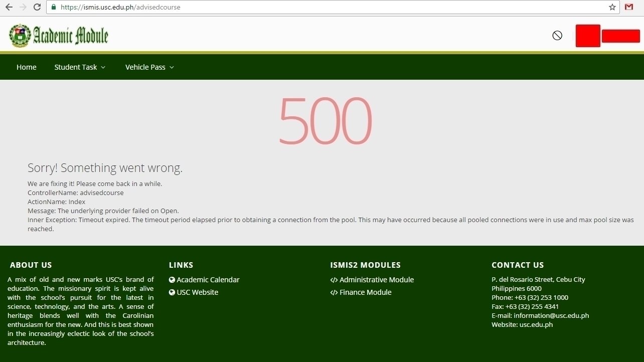Expand the Vehicle Pass dropdown

pos(149,67)
